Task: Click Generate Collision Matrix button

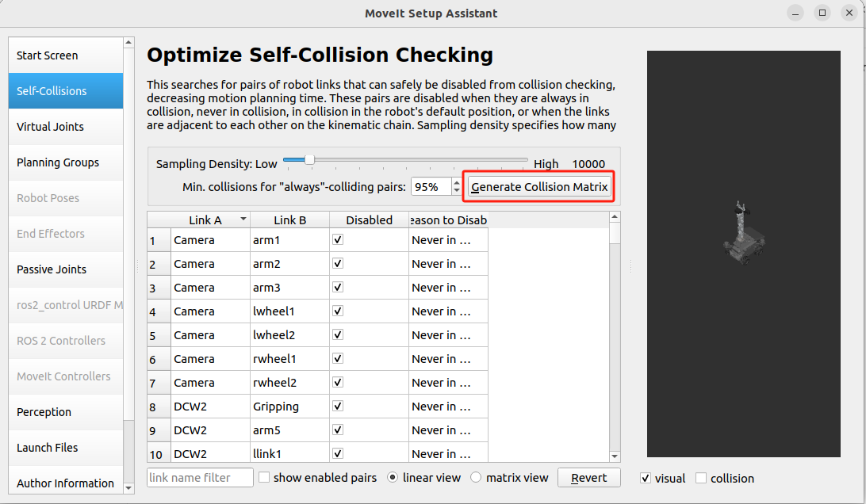Action: point(539,186)
